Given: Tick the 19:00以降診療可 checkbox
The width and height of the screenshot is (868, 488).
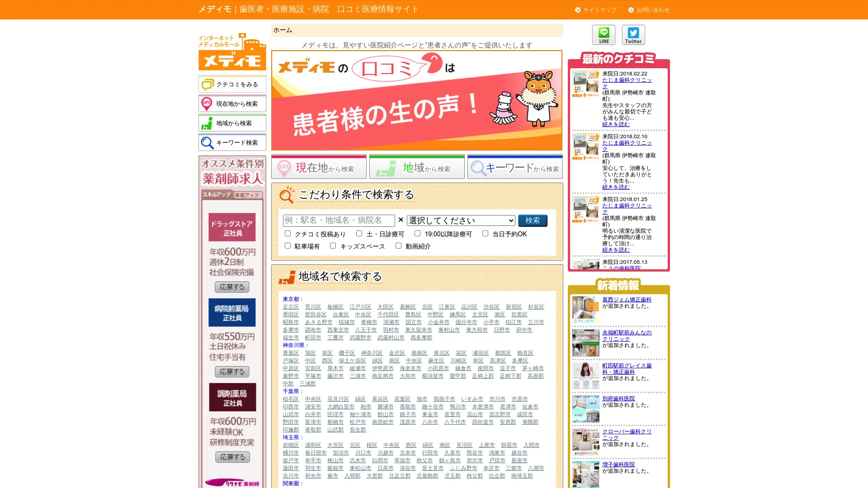Looking at the screenshot, I should (x=417, y=234).
